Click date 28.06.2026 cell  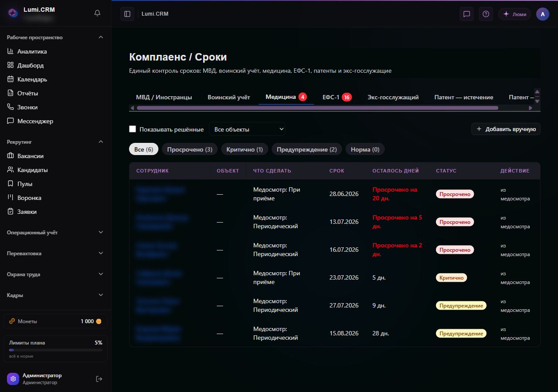pos(344,194)
